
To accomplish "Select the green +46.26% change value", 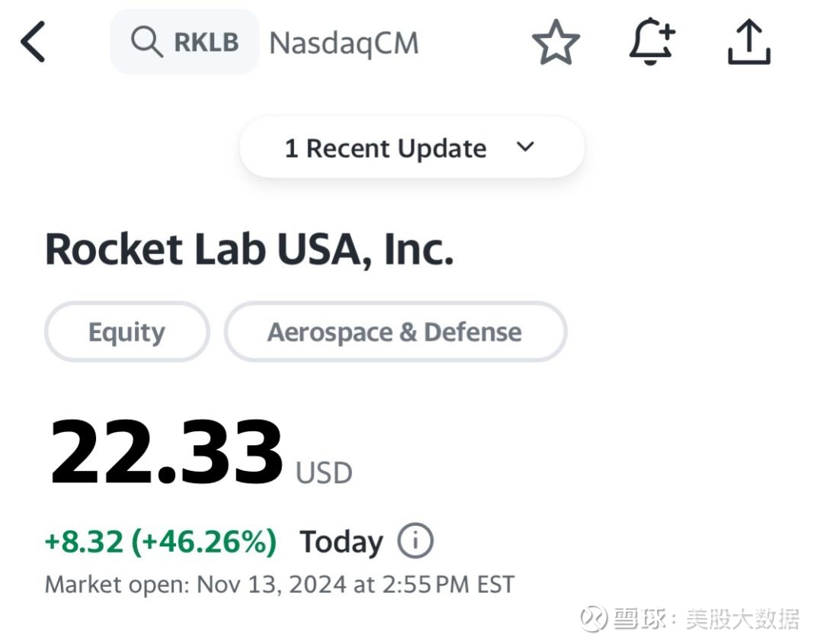I will coord(204,541).
